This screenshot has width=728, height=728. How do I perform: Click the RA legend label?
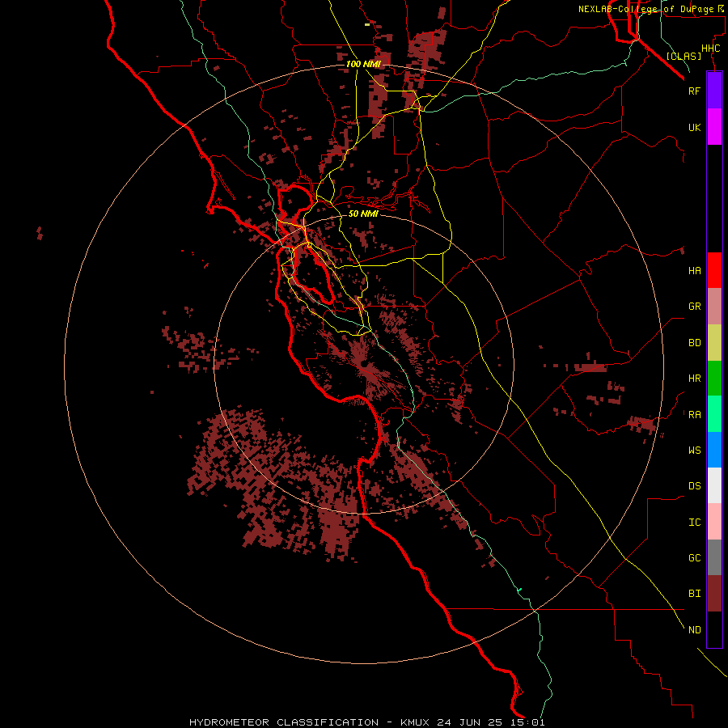695,415
